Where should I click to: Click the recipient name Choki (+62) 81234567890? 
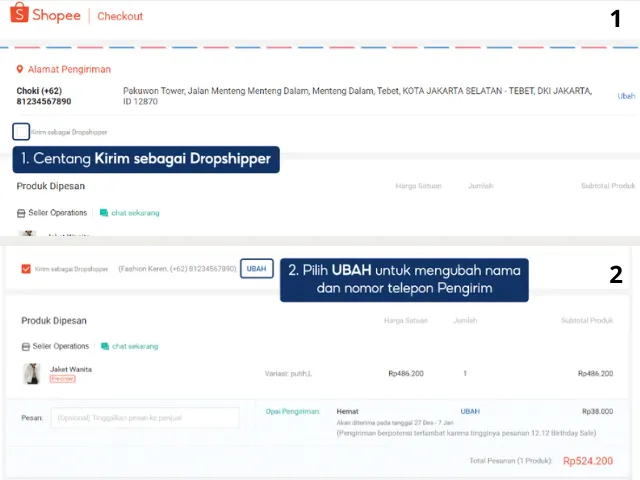coord(44,96)
